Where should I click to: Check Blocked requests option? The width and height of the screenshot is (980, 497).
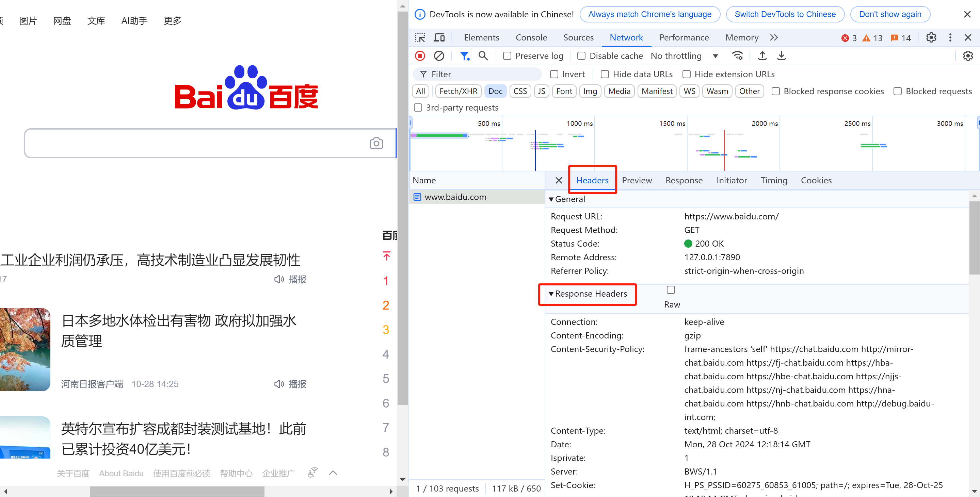click(897, 91)
